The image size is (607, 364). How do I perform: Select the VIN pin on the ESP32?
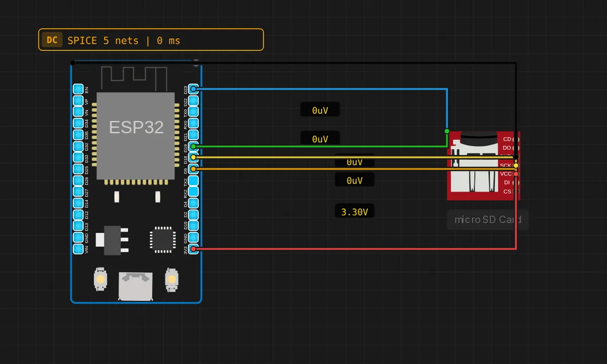coord(78,249)
